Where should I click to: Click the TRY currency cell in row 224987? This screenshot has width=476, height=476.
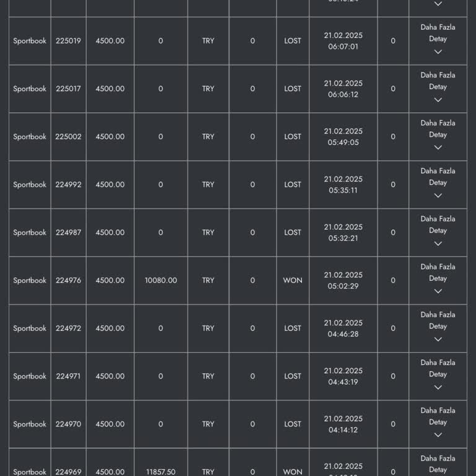[208, 232]
